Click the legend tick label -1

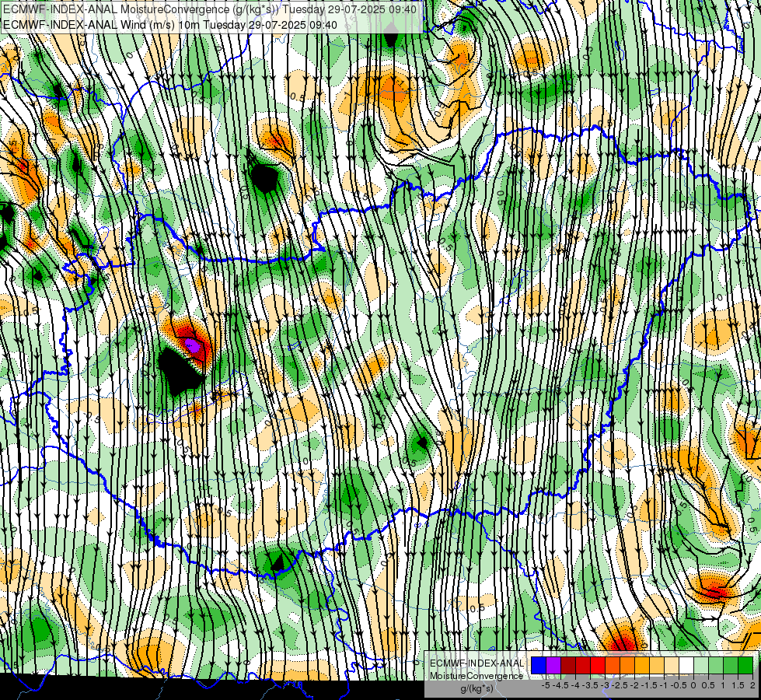point(664,685)
